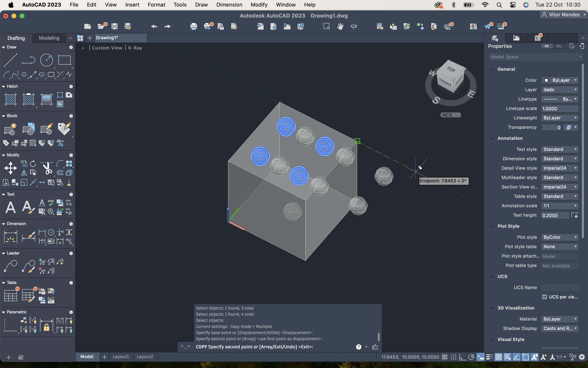The width and height of the screenshot is (588, 368).
Task: Select the Line draw tool
Action: pyautogui.click(x=10, y=60)
